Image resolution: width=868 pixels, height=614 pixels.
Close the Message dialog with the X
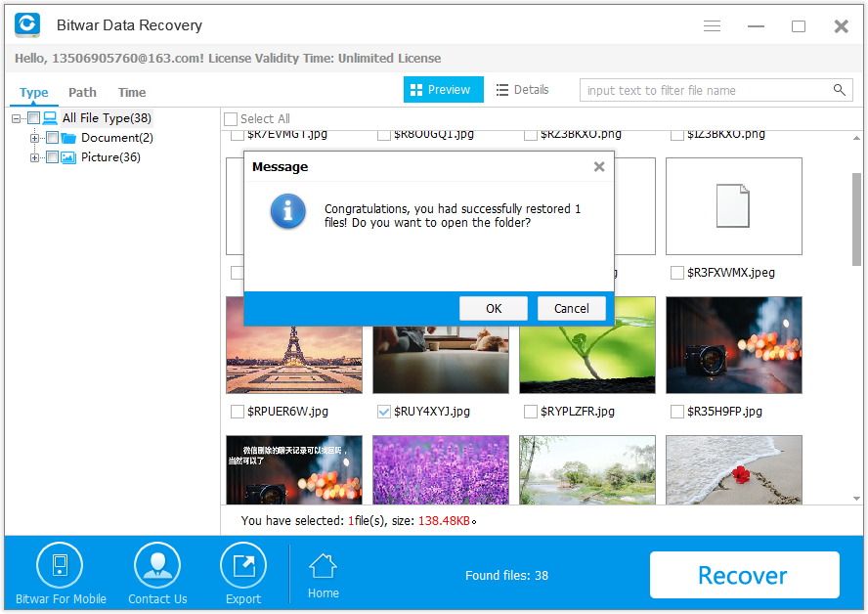(599, 166)
